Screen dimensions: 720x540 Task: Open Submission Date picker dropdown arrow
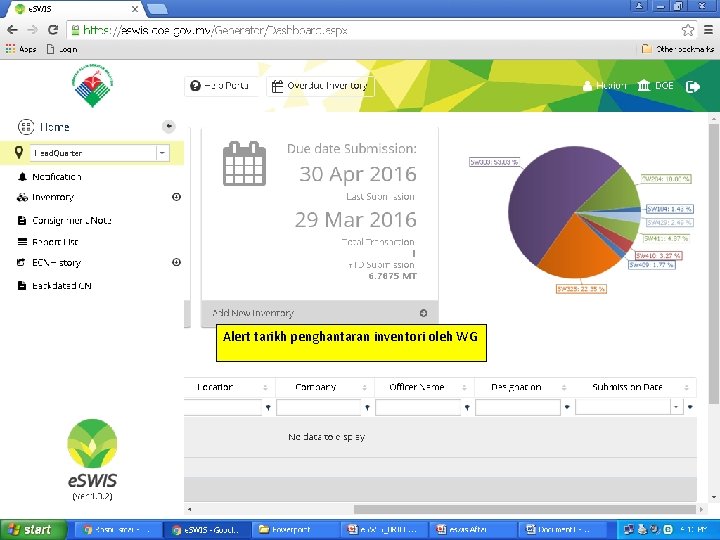pyautogui.click(x=676, y=407)
